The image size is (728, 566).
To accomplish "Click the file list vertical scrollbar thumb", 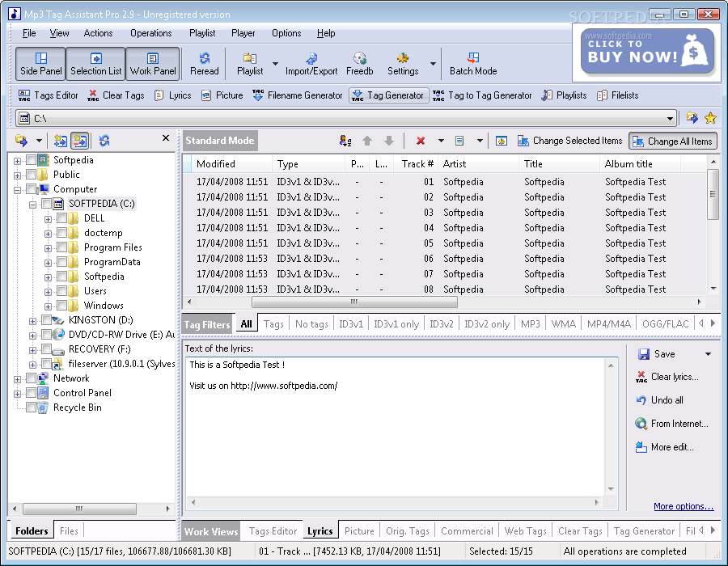I will click(713, 194).
